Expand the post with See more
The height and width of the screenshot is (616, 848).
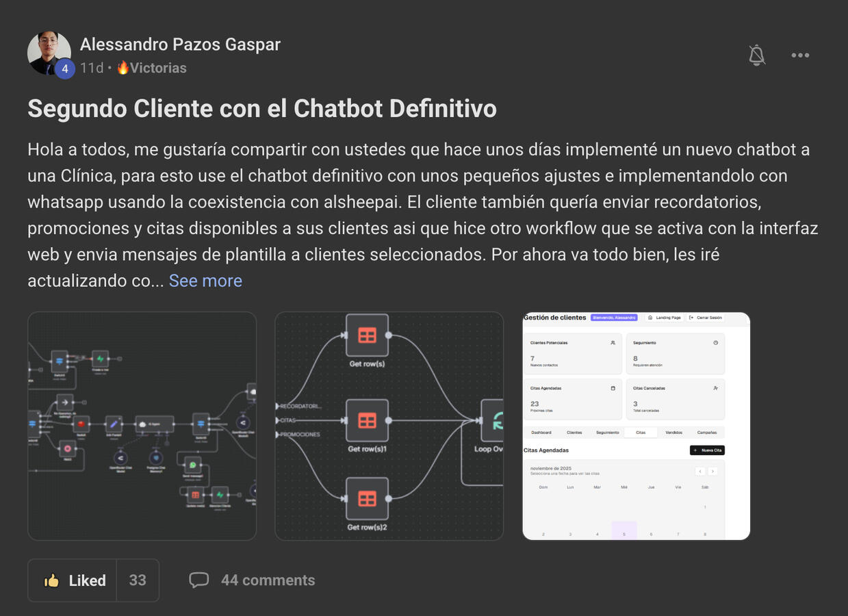coord(205,281)
